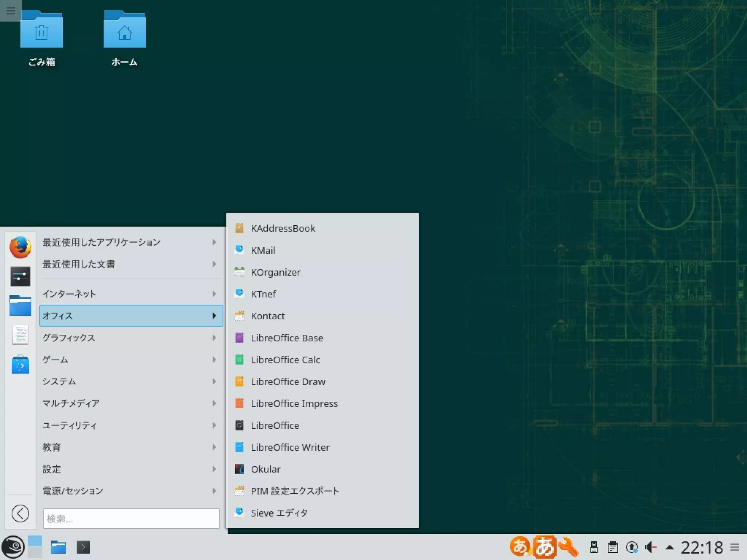This screenshot has width=747, height=560.
Task: Launch Sieve エディタ
Action: point(322,513)
